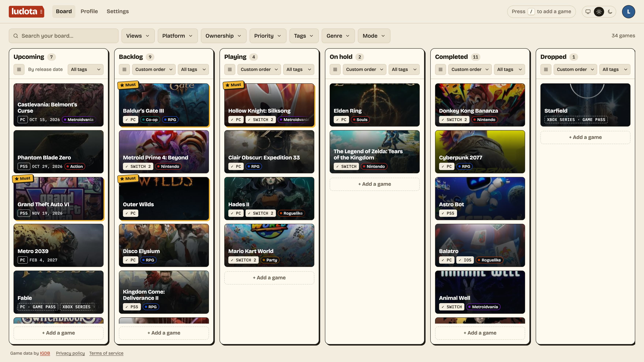644x362 pixels.
Task: Click the Must star badge on Hollow Knight: Silksong
Action: [x=233, y=85]
